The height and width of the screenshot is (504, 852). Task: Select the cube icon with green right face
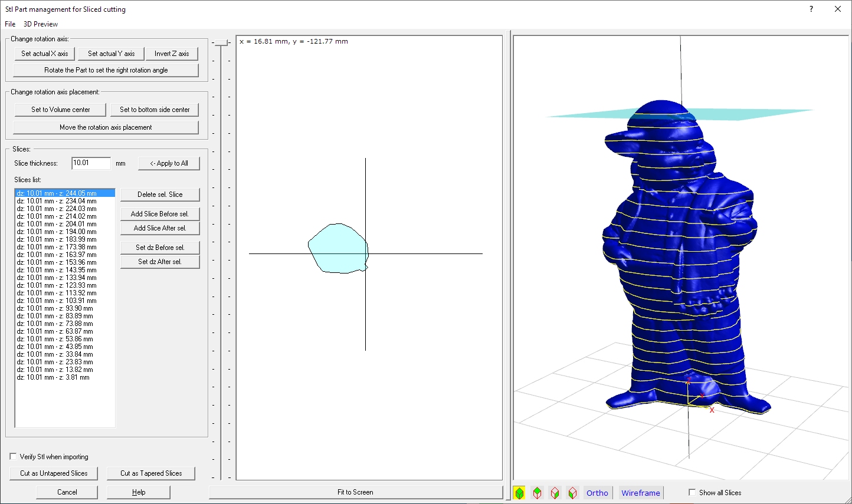click(555, 493)
